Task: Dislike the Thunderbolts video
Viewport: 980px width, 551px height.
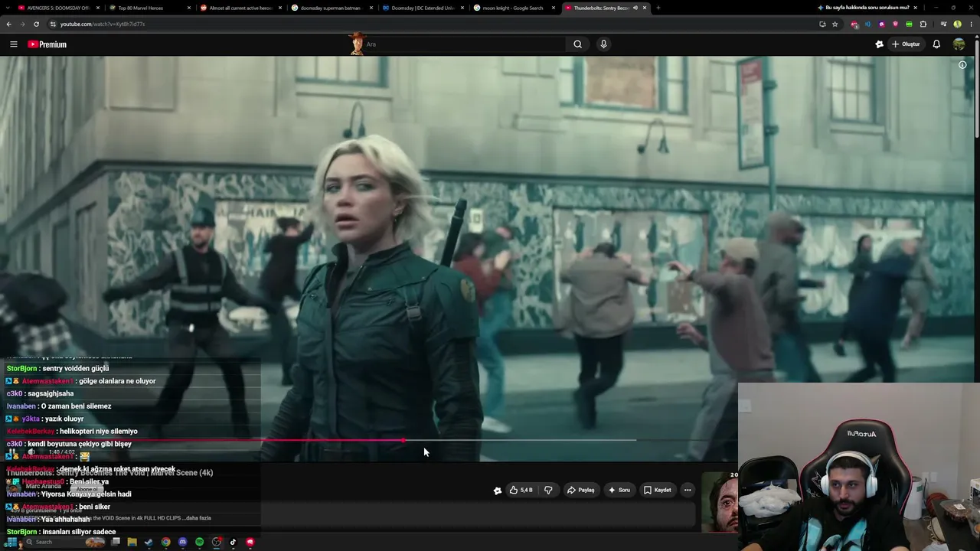Action: pyautogui.click(x=548, y=490)
